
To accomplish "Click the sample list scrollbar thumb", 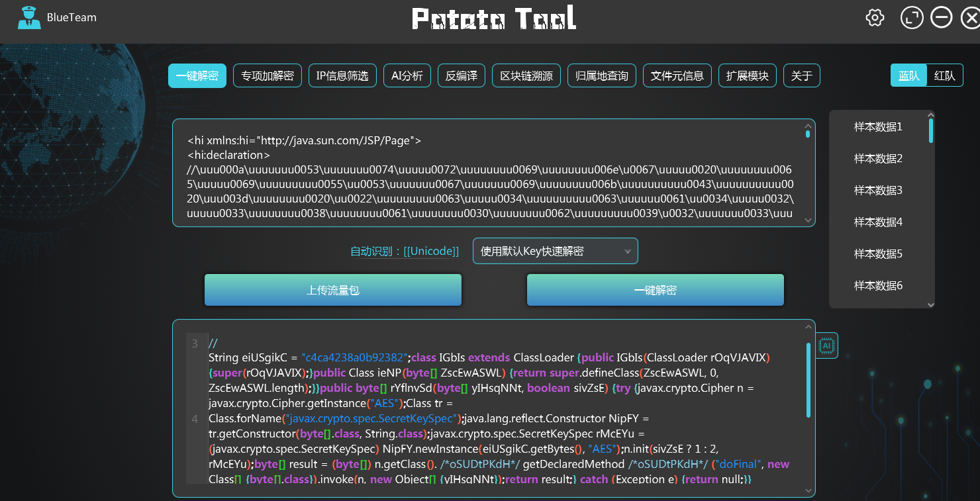I will click(931, 130).
